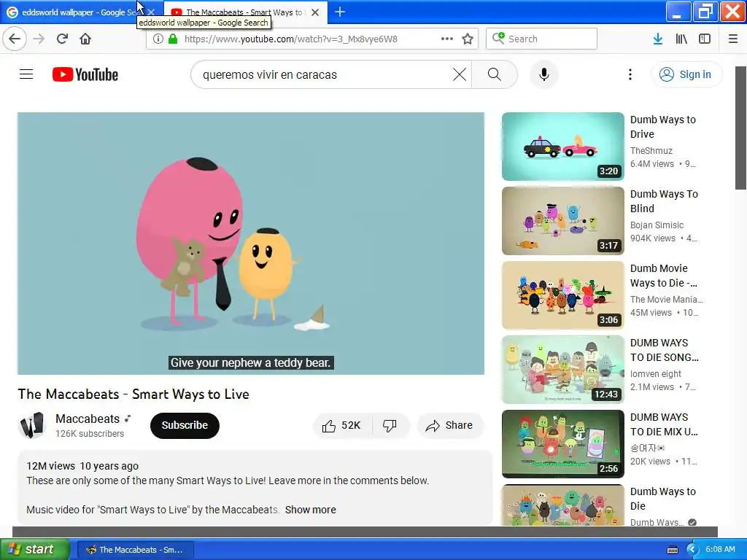The image size is (747, 560).
Task: Focus the Firefox Search box
Action: click(542, 39)
